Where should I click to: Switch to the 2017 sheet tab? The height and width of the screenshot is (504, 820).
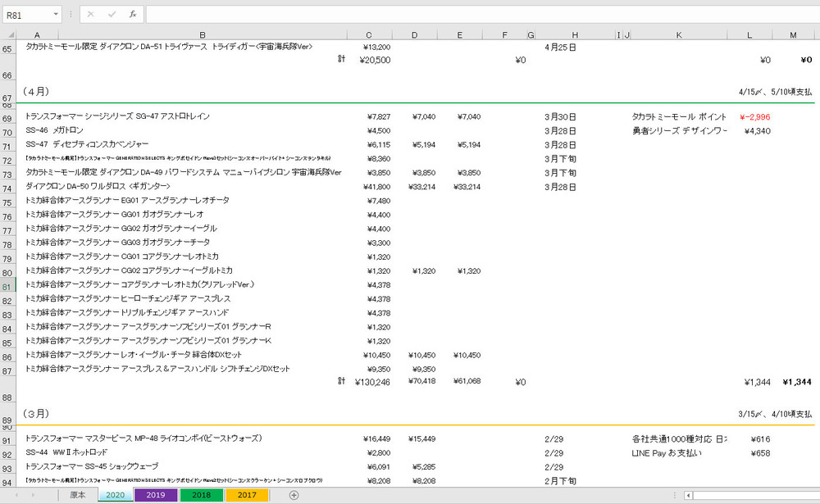coord(247,495)
